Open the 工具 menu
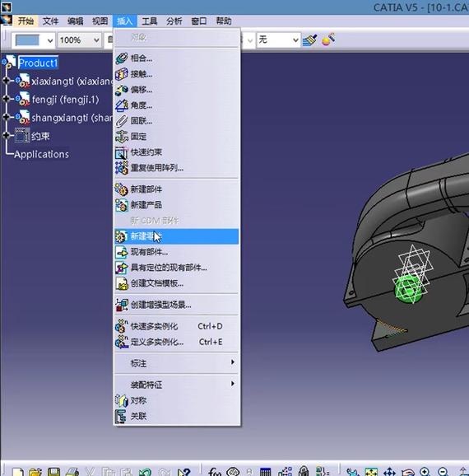 point(150,21)
